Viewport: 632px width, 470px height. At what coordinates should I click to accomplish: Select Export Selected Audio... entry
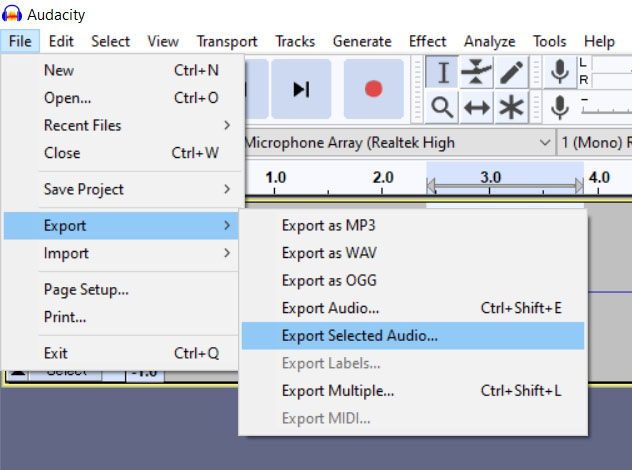(413, 336)
